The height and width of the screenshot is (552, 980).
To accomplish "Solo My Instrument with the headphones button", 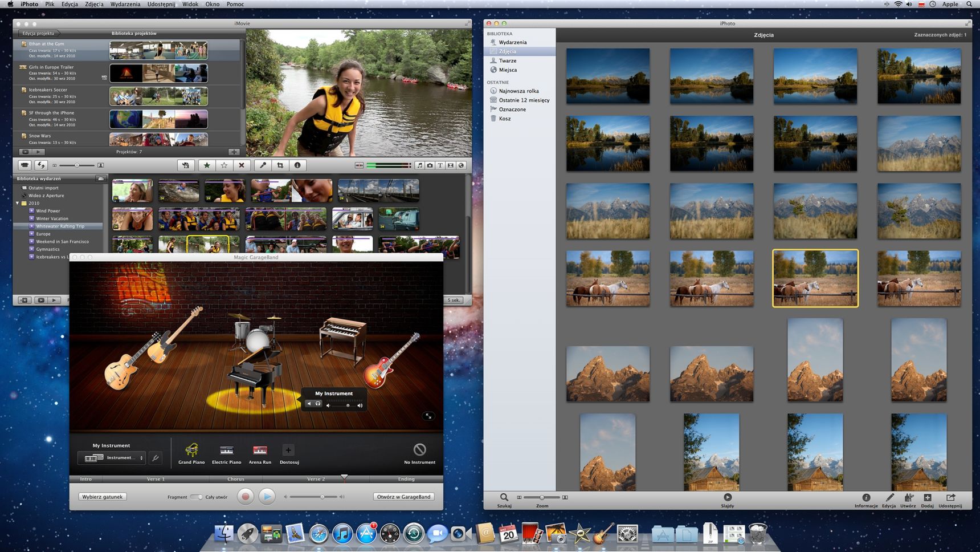I will [318, 404].
